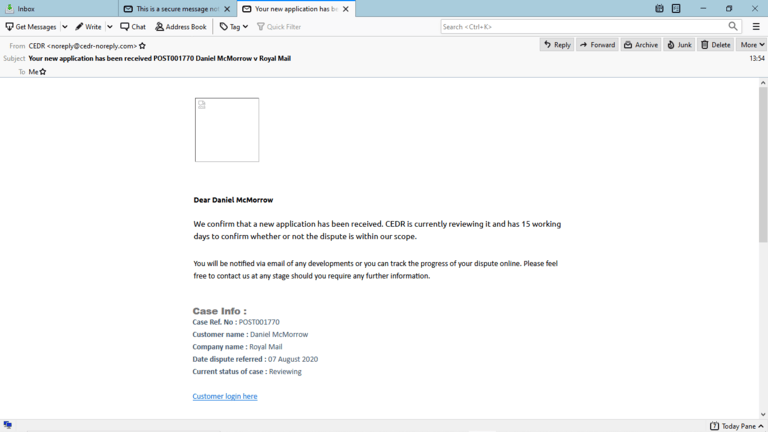Click the search magnifier icon
768x432 pixels.
pos(733,26)
